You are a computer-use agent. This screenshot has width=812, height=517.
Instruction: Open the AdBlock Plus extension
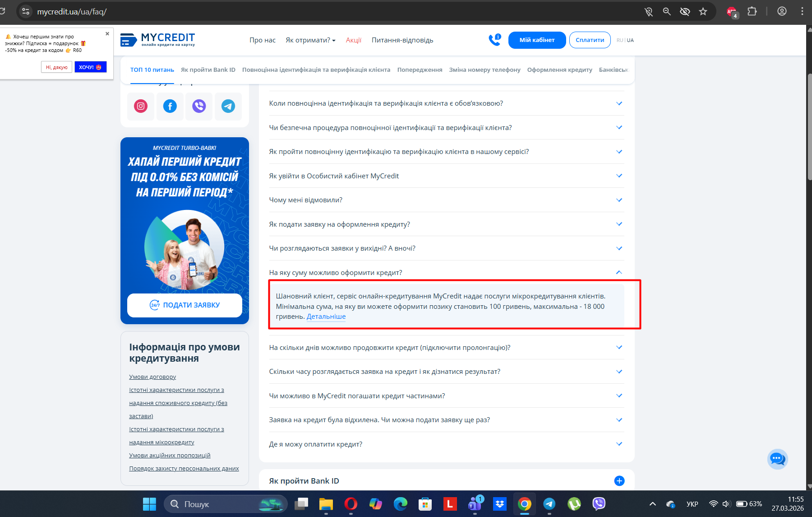pos(732,12)
